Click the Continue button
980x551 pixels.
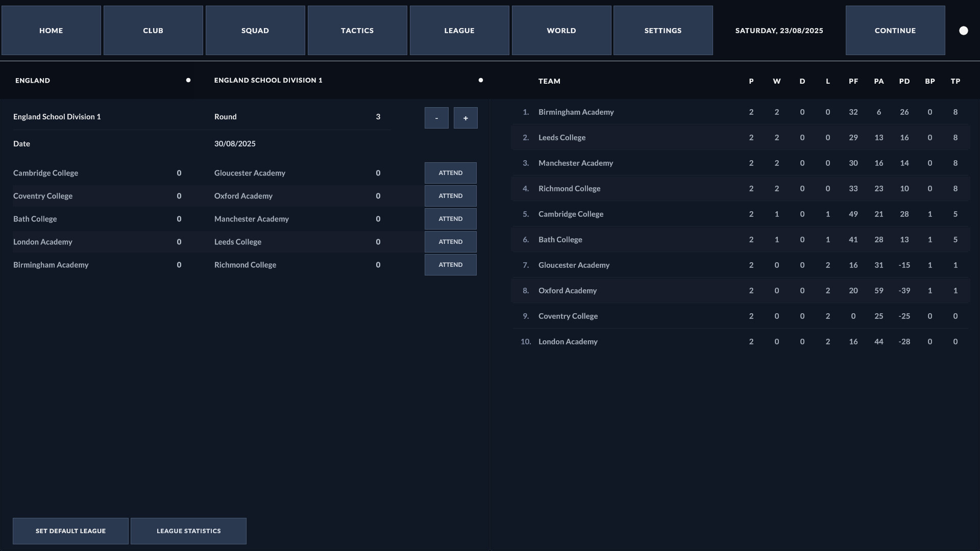(895, 31)
